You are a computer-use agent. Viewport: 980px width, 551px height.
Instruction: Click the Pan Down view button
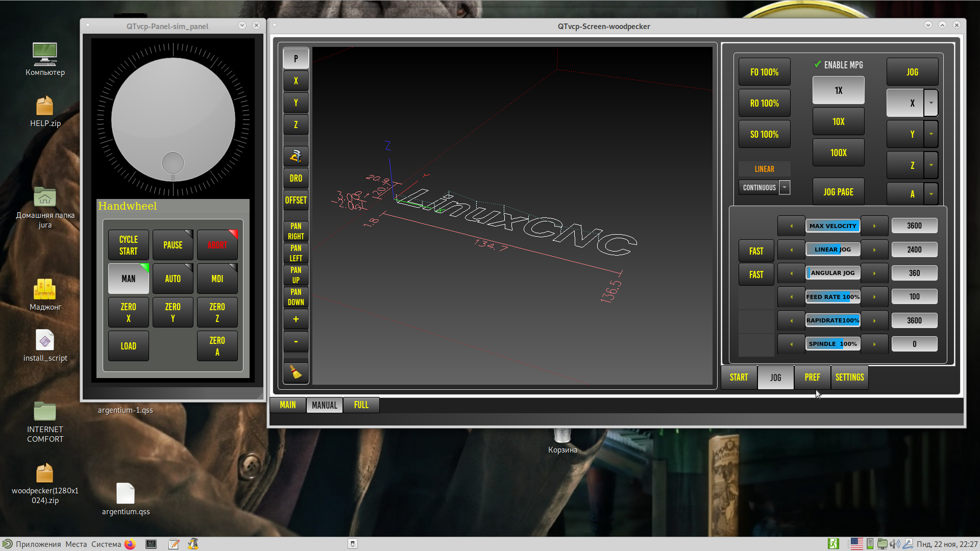tap(296, 297)
